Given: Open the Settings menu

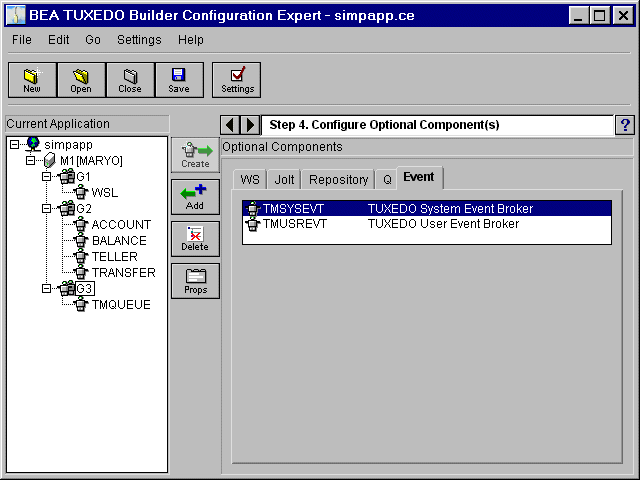Looking at the screenshot, I should click(x=139, y=40).
